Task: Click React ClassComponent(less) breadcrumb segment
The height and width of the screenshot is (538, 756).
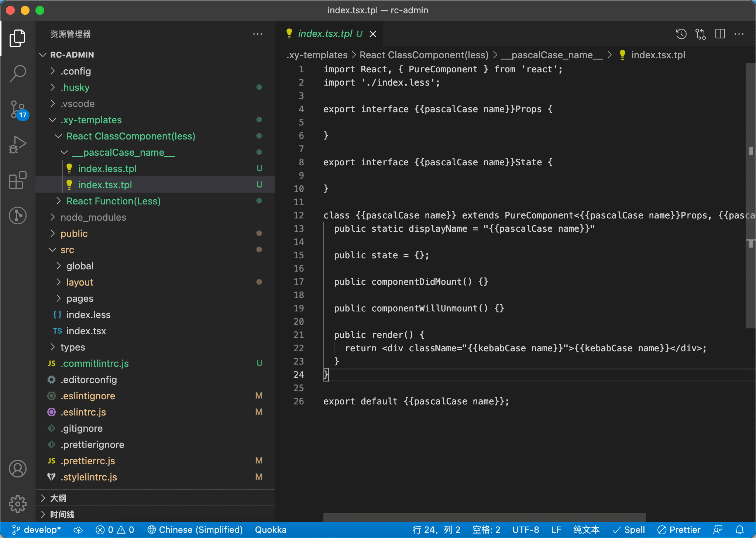Action: [x=424, y=55]
